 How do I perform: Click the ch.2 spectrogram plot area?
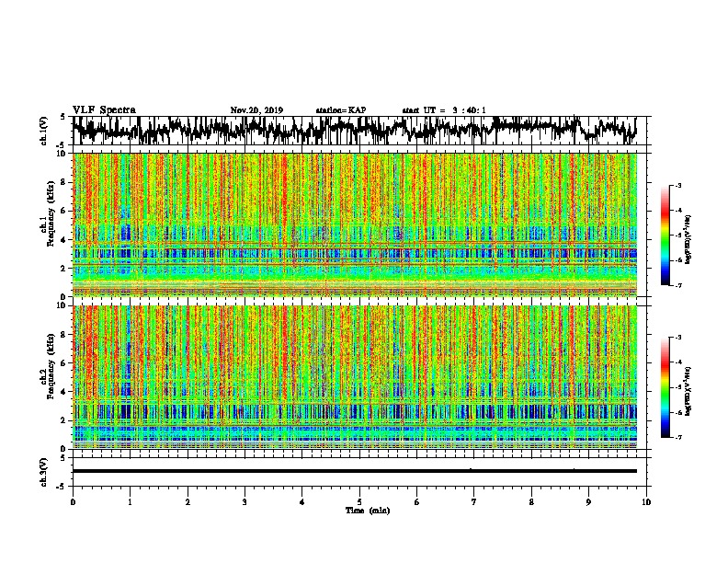[x=355, y=377]
